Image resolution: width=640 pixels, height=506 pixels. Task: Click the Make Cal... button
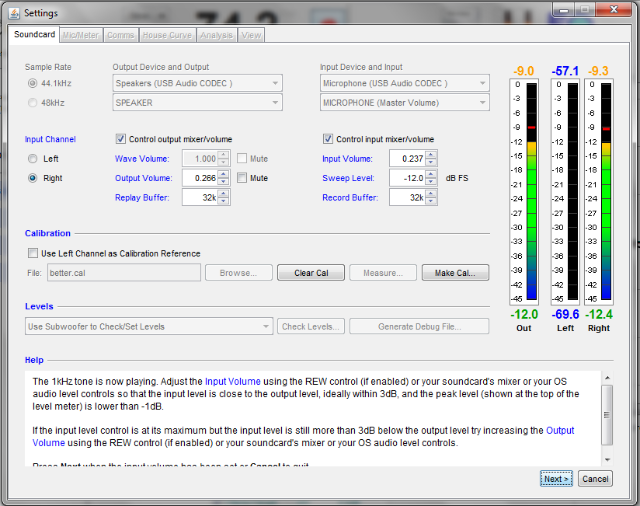pos(455,273)
